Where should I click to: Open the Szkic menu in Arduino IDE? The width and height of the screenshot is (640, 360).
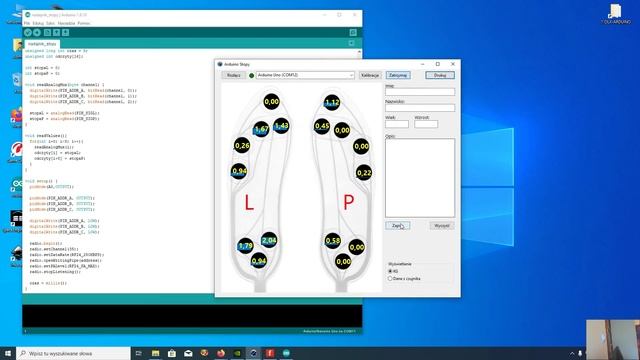tap(50, 23)
